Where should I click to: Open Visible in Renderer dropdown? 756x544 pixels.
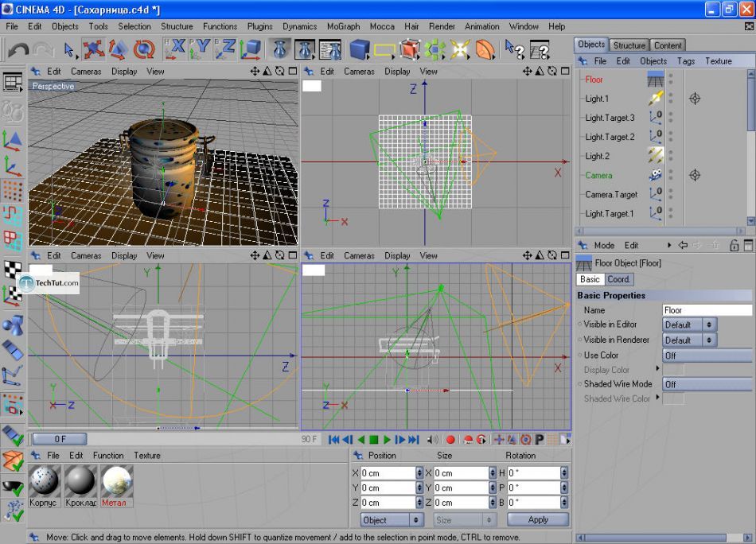tap(689, 340)
